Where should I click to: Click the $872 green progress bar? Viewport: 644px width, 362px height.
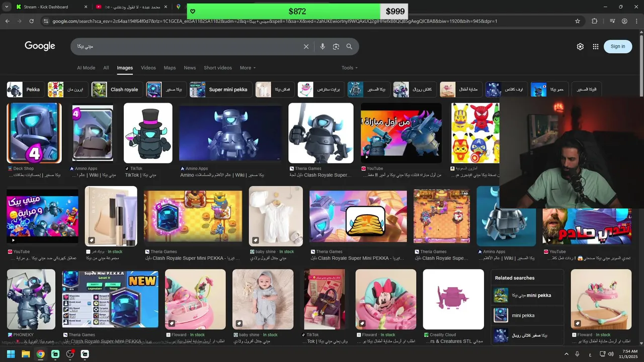tap(283, 12)
